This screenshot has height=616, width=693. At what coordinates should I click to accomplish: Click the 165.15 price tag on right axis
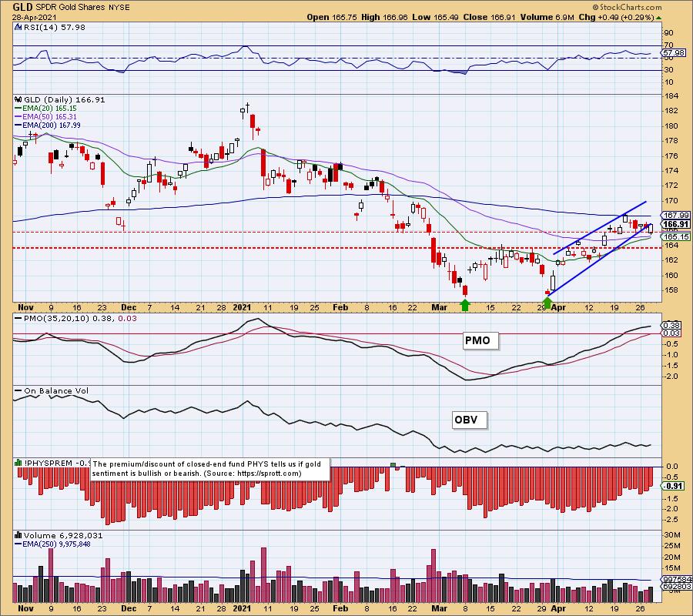677,237
